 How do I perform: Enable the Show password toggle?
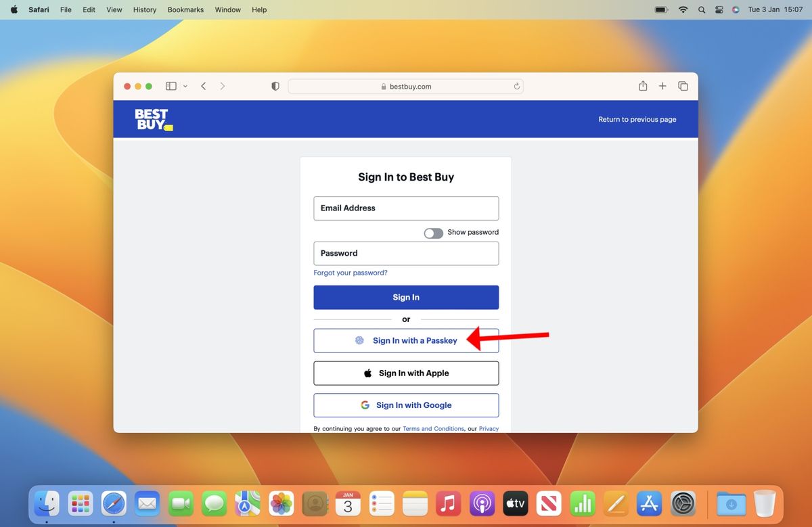433,232
